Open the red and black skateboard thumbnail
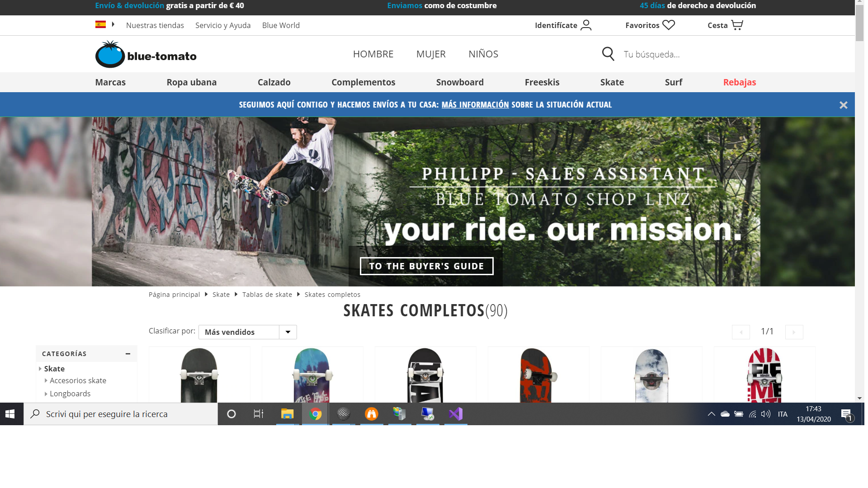The height and width of the screenshot is (488, 868). pyautogui.click(x=538, y=375)
